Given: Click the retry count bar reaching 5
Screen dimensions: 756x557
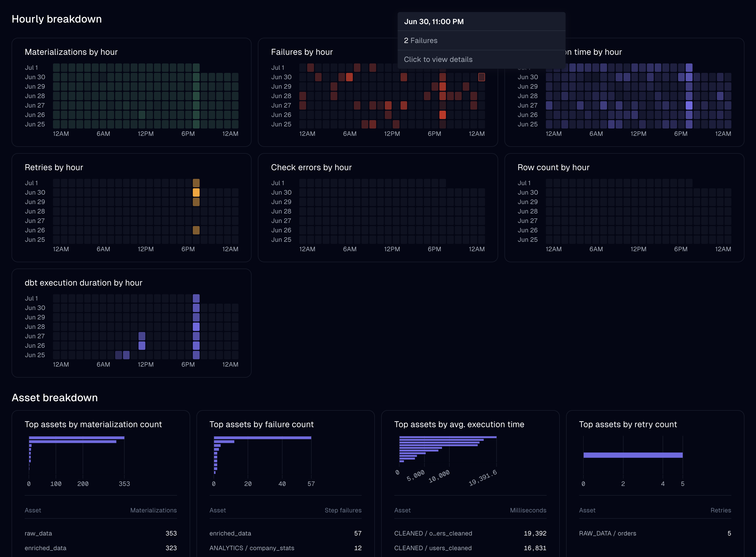Looking at the screenshot, I should [x=633, y=455].
